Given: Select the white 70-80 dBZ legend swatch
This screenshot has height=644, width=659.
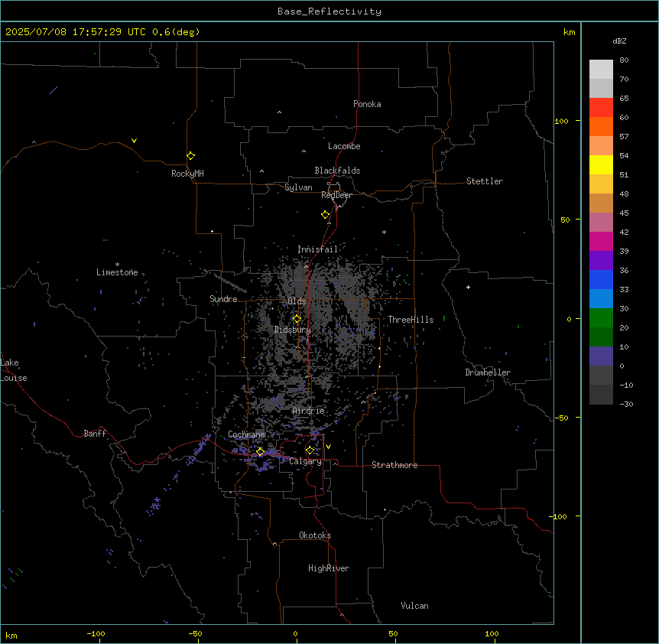Looking at the screenshot, I should [601, 70].
